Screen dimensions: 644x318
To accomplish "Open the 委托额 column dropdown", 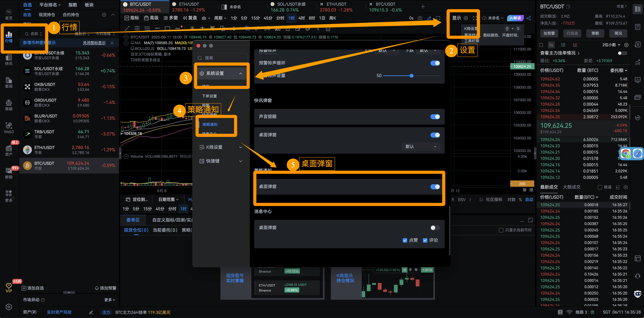I will coord(618,71).
